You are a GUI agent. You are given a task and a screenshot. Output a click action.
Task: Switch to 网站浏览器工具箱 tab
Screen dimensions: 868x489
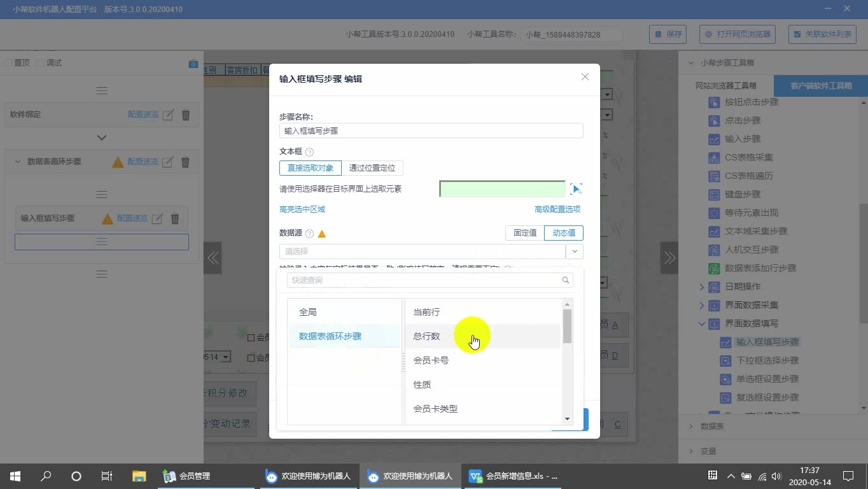(726, 85)
